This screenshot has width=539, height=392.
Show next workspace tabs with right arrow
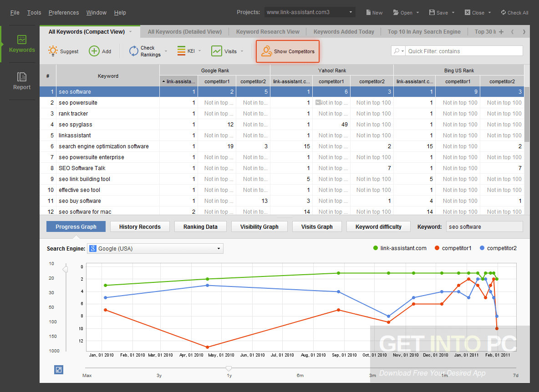[x=524, y=31]
